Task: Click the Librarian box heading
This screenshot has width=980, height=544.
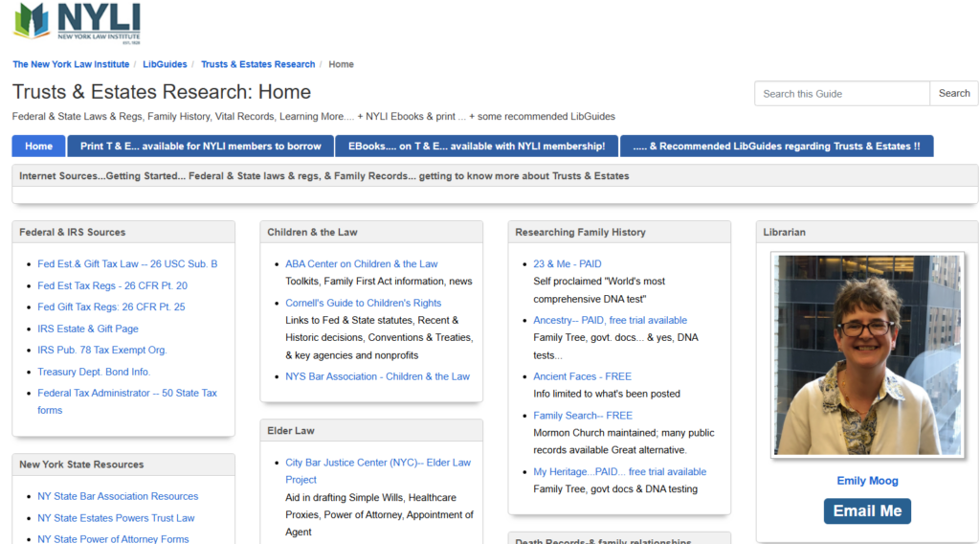Action: [784, 232]
